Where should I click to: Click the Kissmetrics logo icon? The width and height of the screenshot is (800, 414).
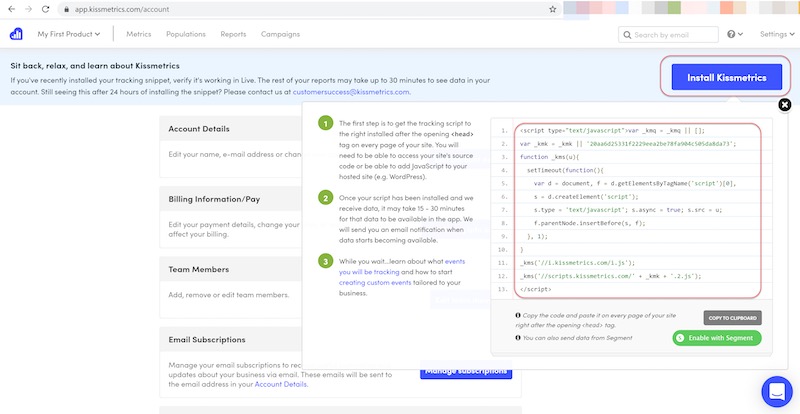point(16,34)
